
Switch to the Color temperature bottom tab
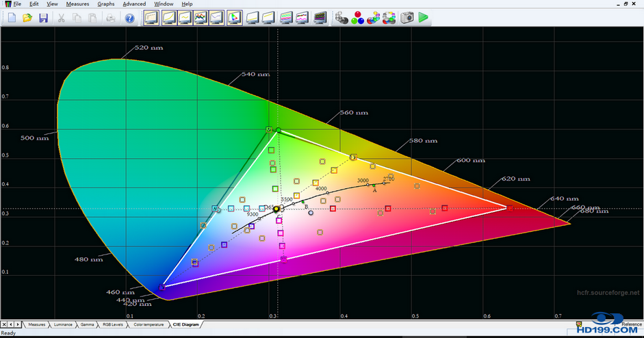point(149,324)
